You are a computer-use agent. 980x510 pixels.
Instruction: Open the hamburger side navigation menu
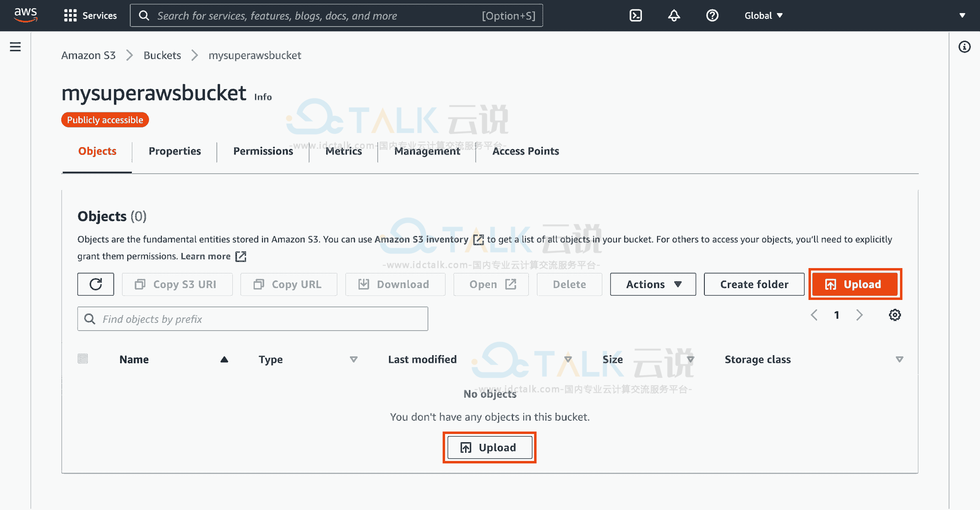point(16,47)
